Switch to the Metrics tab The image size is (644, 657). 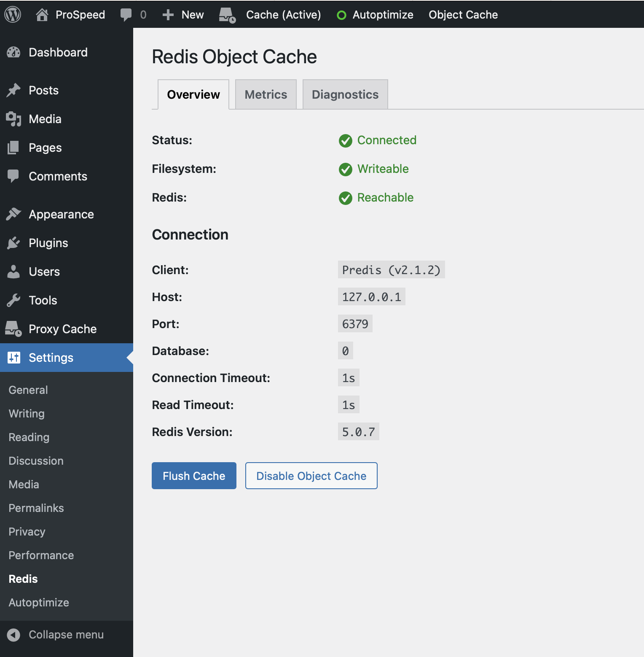pos(266,94)
